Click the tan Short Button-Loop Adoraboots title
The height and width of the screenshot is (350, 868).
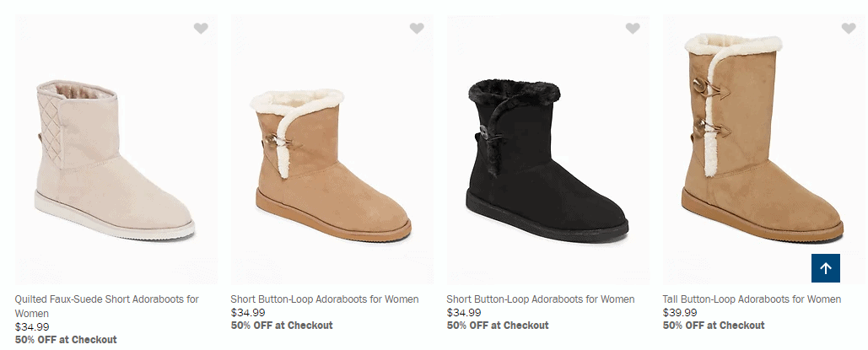point(325,299)
